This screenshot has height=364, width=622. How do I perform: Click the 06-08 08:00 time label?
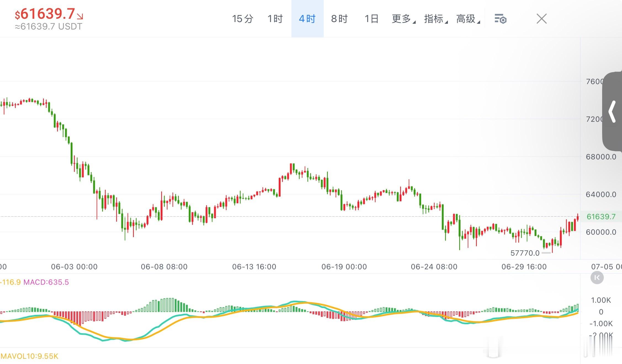(164, 267)
